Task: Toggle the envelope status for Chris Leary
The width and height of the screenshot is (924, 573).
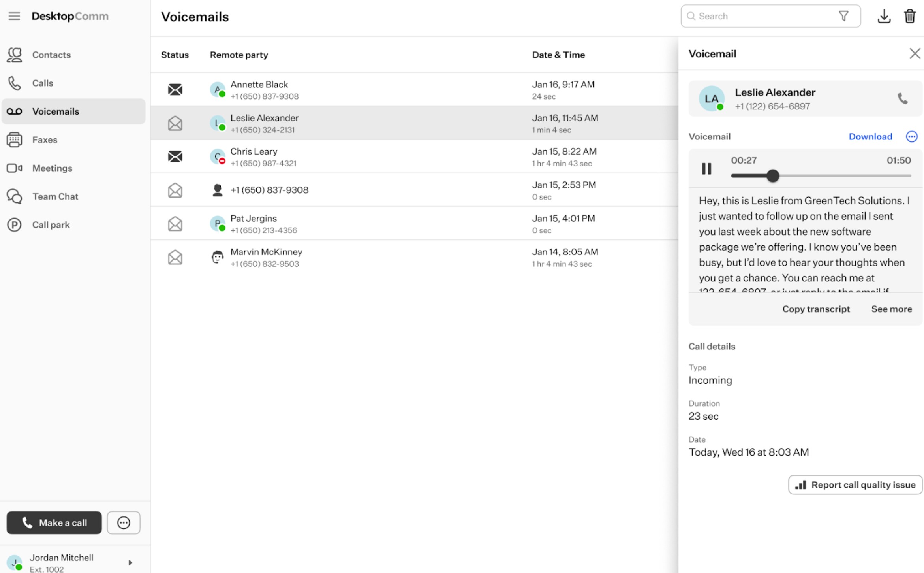Action: (175, 156)
